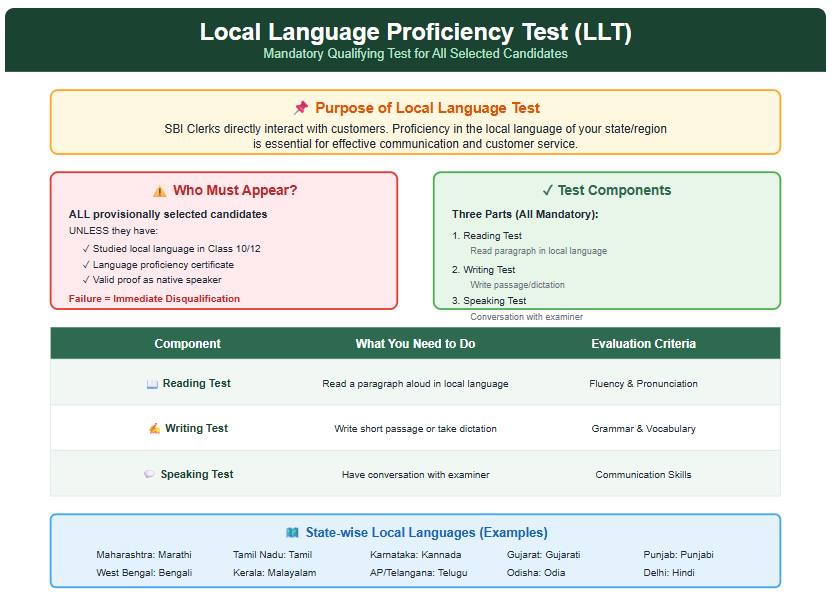Click the speech bubble icon beside Speaking Test

pos(149,474)
